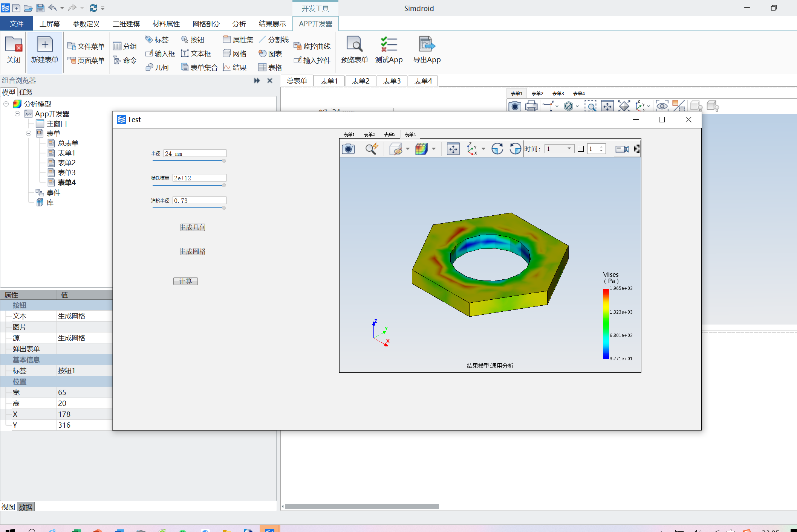Open the 时间 time dropdown
The height and width of the screenshot is (532, 797).
point(559,149)
